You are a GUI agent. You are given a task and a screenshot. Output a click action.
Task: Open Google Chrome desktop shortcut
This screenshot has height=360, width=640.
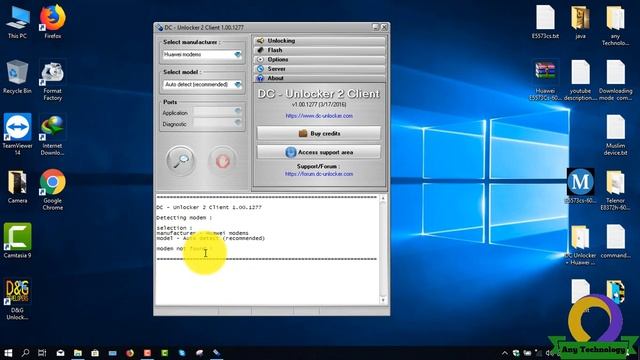(53, 190)
